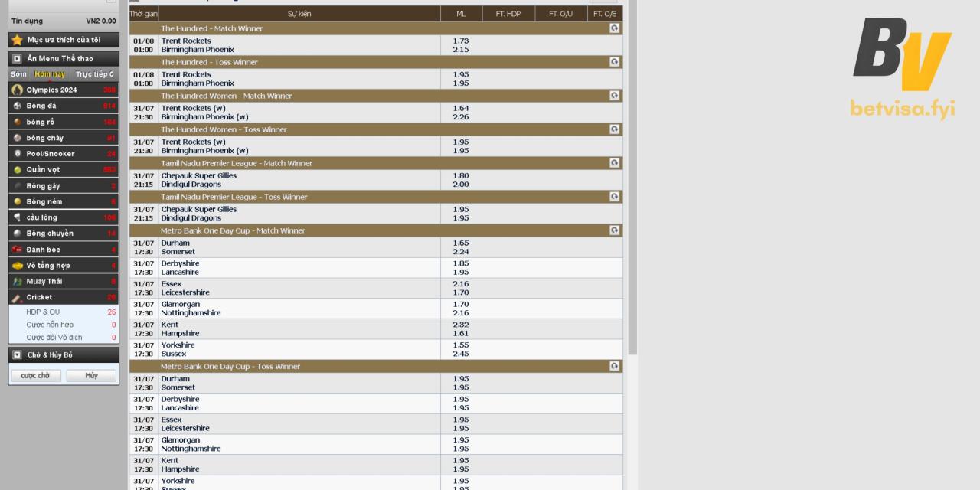This screenshot has width=980, height=490.
Task: Bet on Trent Rockets at 1.73 odds
Action: pos(460,41)
